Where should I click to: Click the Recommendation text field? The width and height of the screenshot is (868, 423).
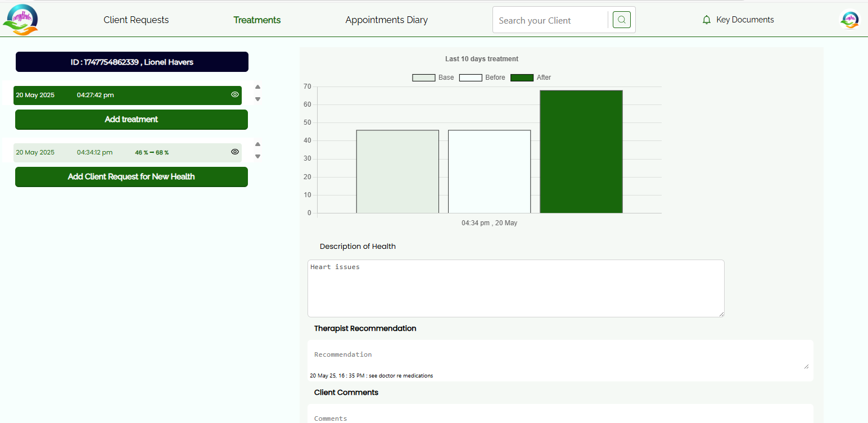tap(560, 355)
